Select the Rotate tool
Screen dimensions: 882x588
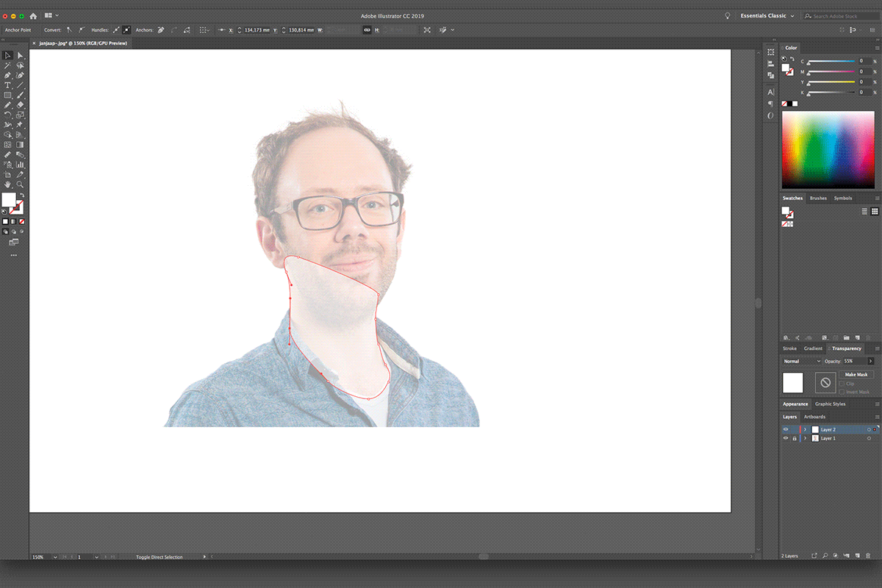pyautogui.click(x=7, y=115)
